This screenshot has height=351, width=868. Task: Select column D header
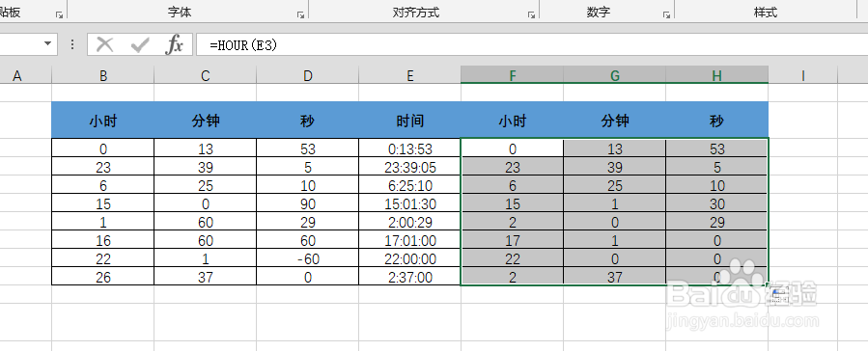pos(308,76)
